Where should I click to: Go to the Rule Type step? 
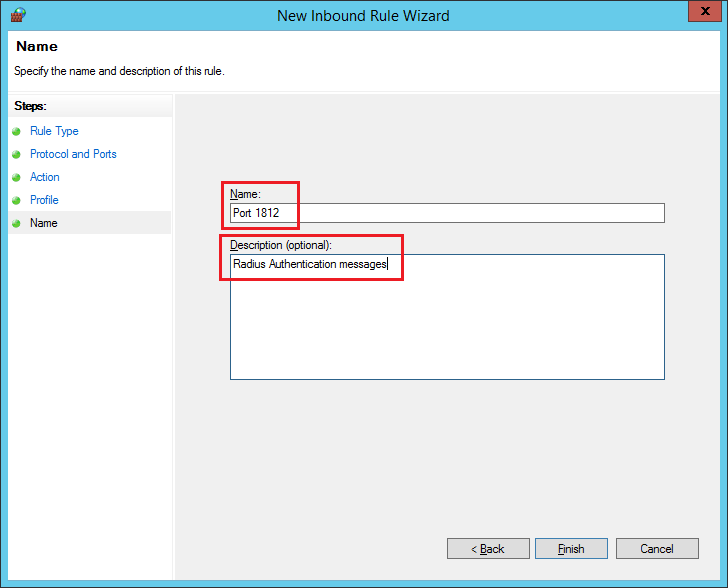point(54,131)
